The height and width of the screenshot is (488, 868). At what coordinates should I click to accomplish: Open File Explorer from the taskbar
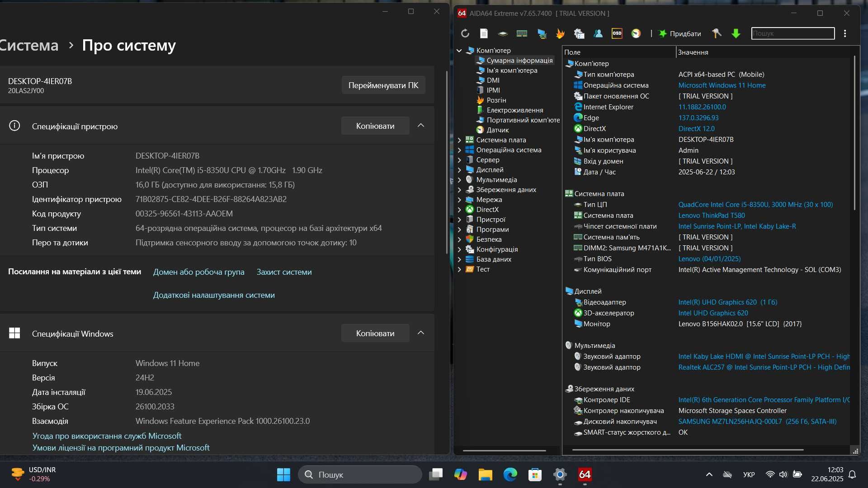pyautogui.click(x=486, y=474)
